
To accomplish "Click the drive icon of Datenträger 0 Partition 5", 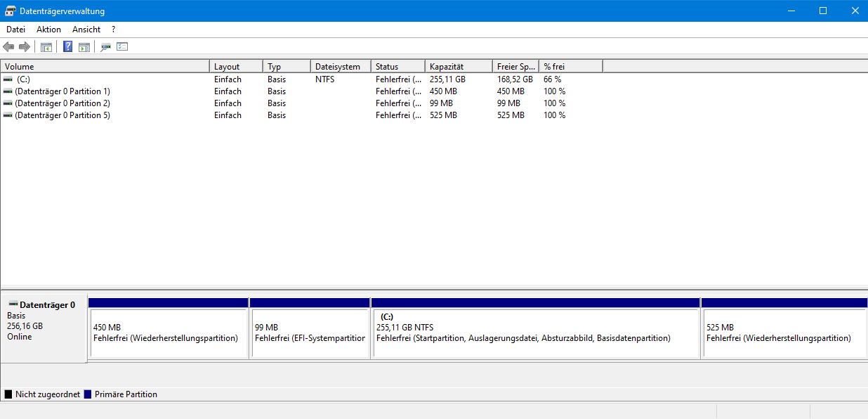I will (8, 115).
